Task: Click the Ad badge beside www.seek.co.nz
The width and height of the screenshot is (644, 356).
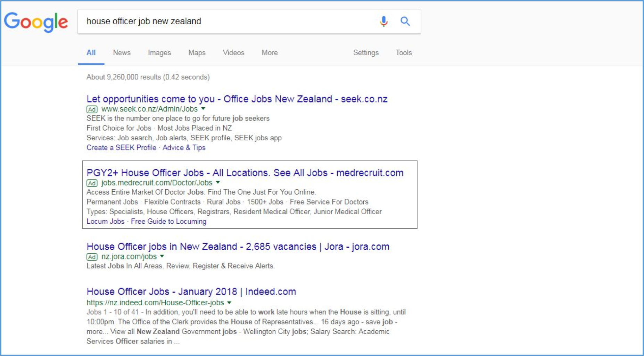Action: 92,109
